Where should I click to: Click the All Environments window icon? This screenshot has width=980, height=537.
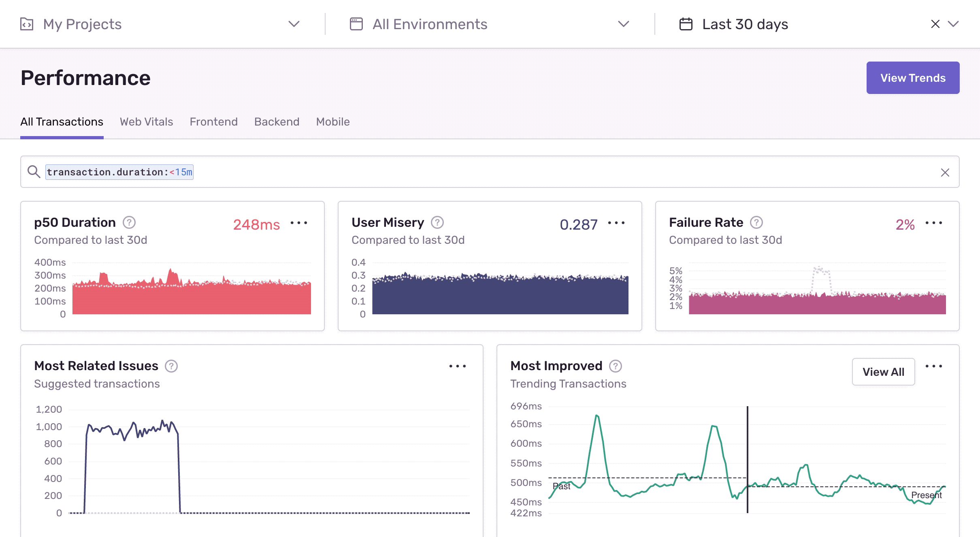point(356,24)
